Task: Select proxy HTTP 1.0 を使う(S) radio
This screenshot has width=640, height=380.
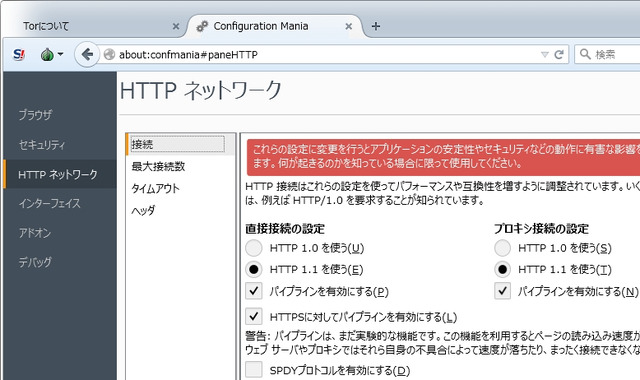Action: [502, 248]
